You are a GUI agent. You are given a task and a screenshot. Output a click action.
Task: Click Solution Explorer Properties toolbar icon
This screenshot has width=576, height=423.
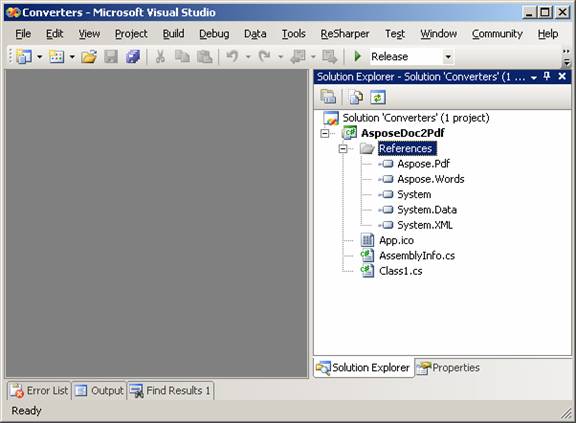coord(328,97)
